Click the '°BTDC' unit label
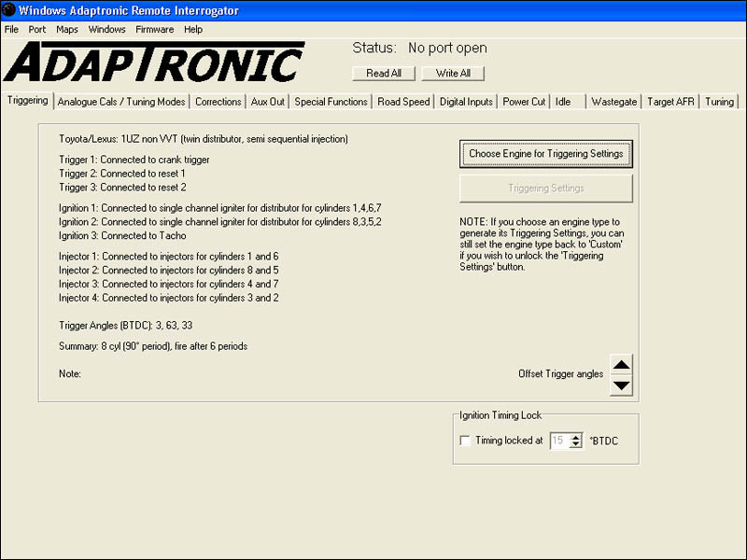 [604, 441]
